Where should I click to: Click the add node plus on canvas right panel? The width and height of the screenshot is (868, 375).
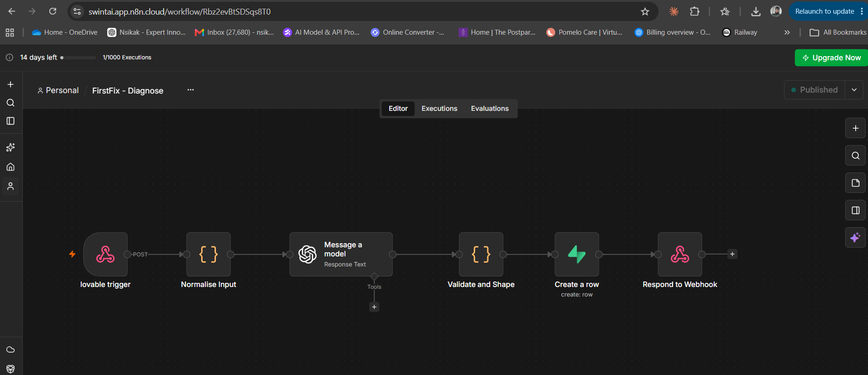pos(856,128)
